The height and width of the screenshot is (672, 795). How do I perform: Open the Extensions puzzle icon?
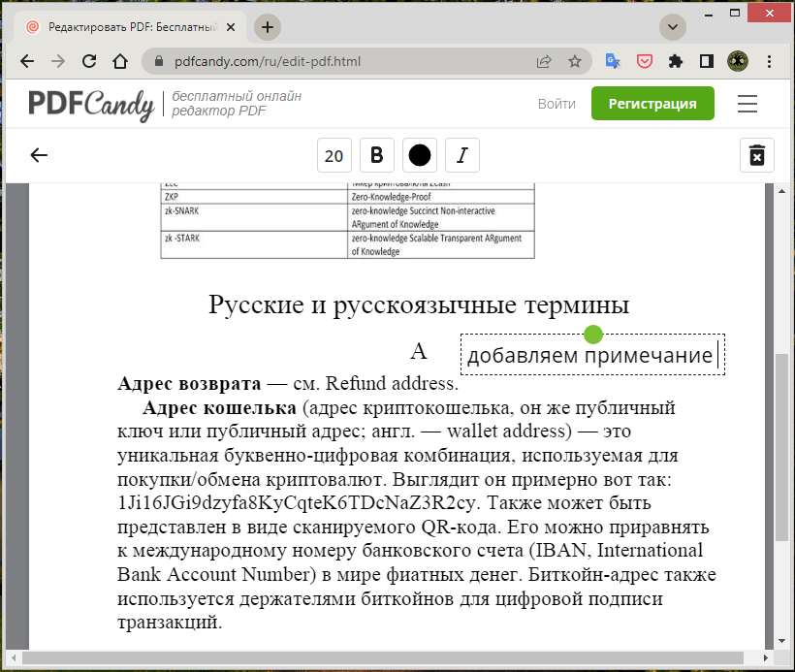(676, 61)
